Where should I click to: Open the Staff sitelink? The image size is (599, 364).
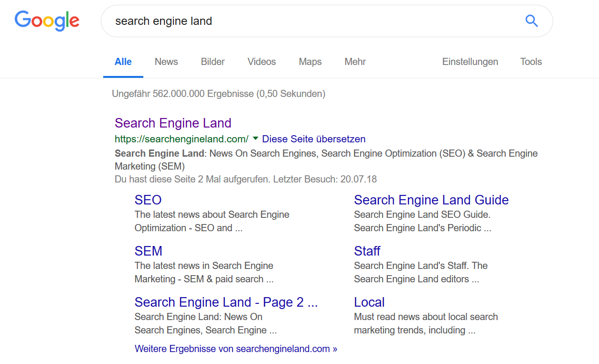pyautogui.click(x=367, y=251)
